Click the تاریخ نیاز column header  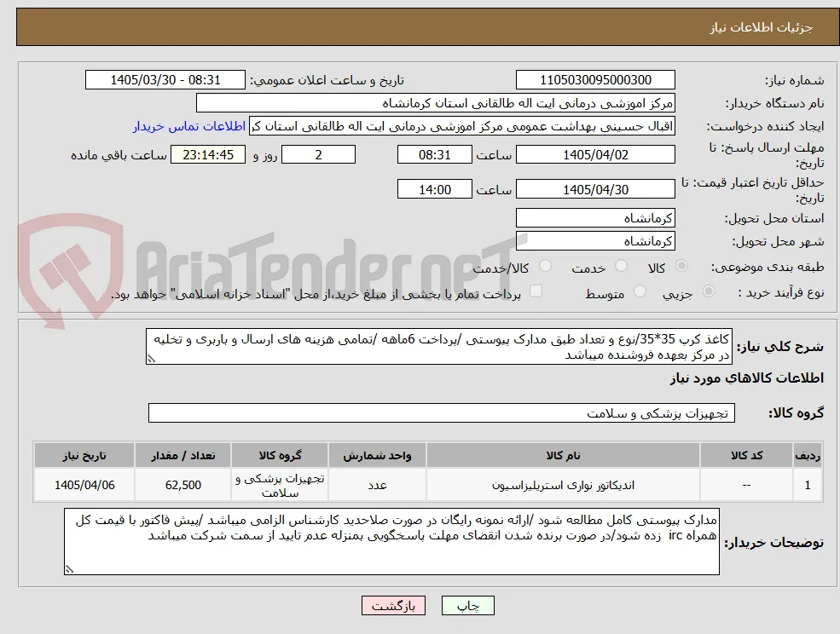coord(84,455)
